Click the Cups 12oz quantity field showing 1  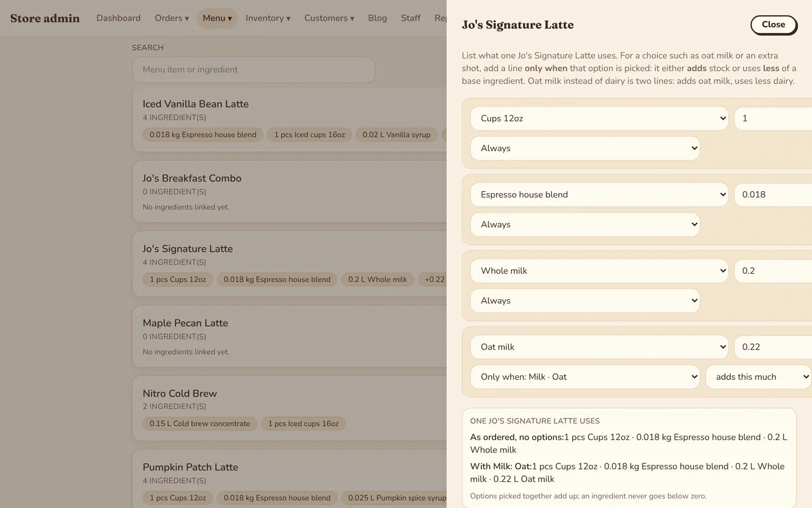pos(773,118)
